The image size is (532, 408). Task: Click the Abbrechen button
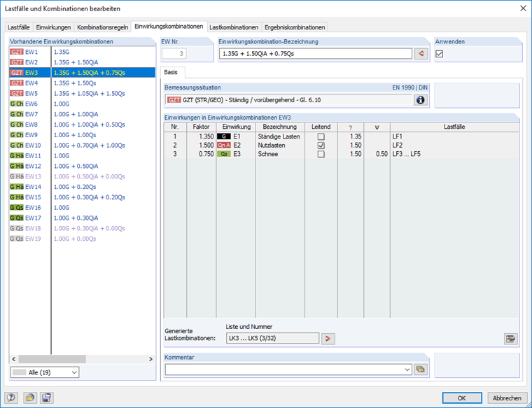tap(507, 398)
